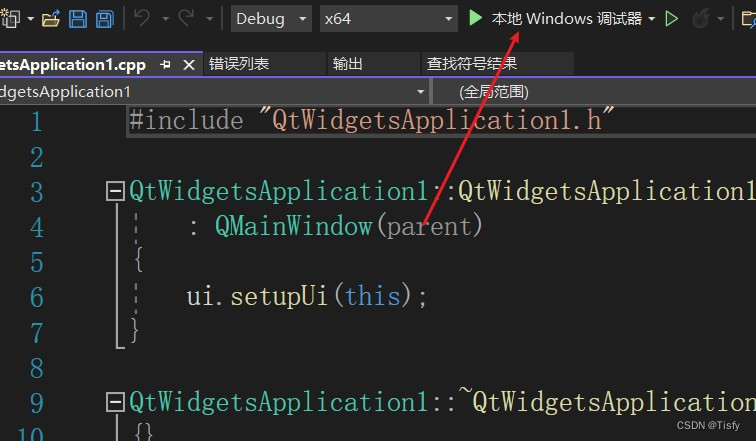Open the debugger target dropdown arrow
The width and height of the screenshot is (756, 441).
coord(652,19)
